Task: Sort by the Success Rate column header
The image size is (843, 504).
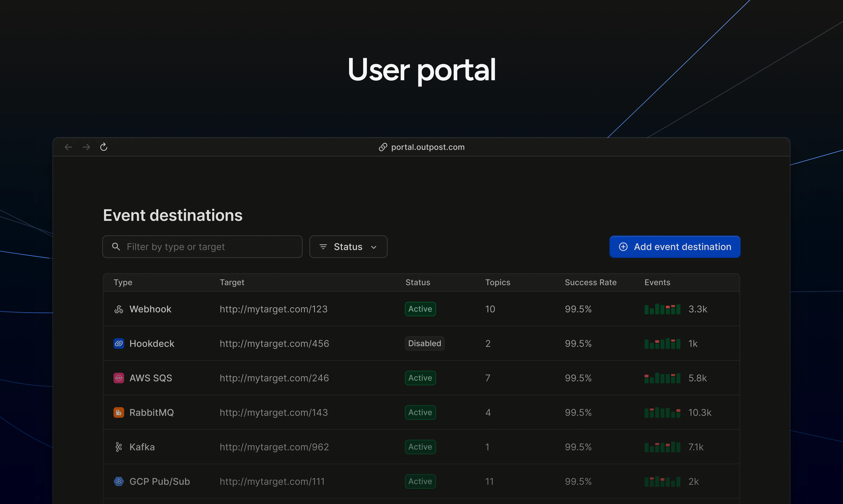Action: (x=590, y=283)
